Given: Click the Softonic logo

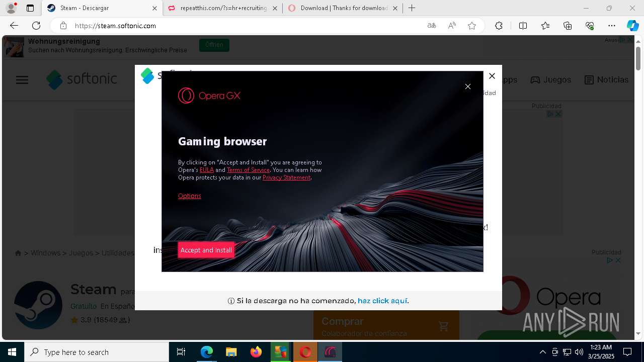Looking at the screenshot, I should (82, 79).
